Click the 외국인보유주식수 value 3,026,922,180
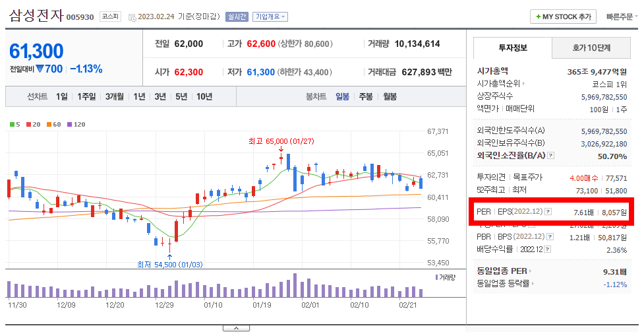The width and height of the screenshot is (644, 332). (604, 144)
